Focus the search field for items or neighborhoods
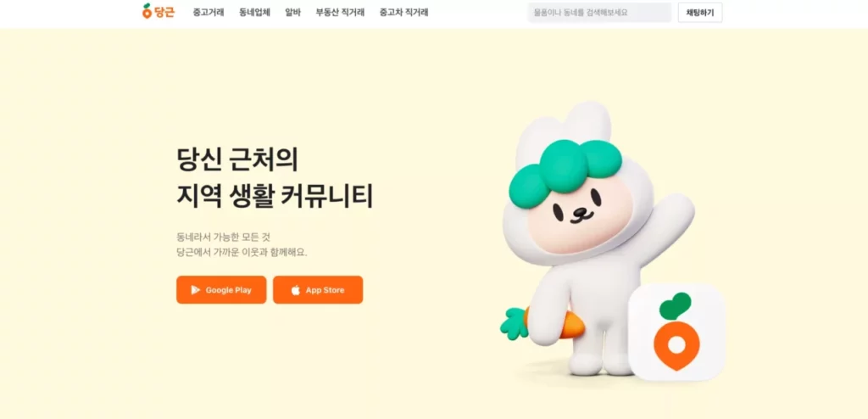The height and width of the screenshot is (419, 868). click(x=599, y=12)
